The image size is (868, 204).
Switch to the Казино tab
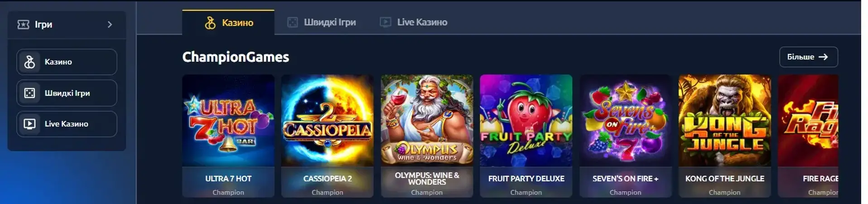click(x=228, y=23)
